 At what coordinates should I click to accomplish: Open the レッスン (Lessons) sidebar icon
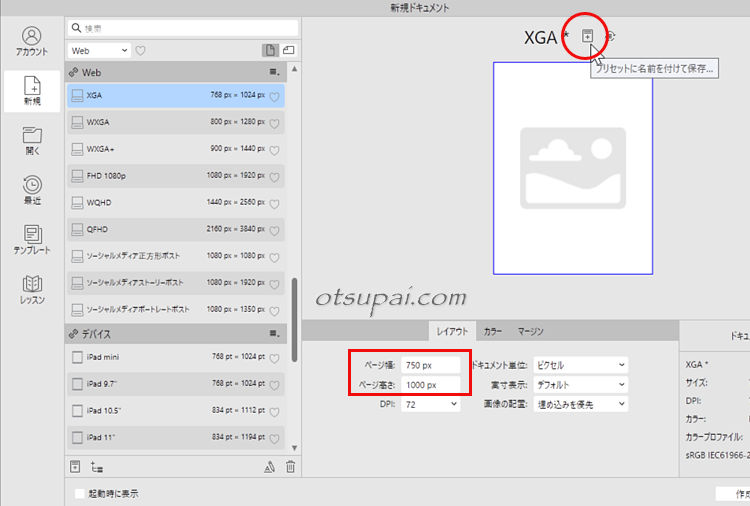pos(33,290)
